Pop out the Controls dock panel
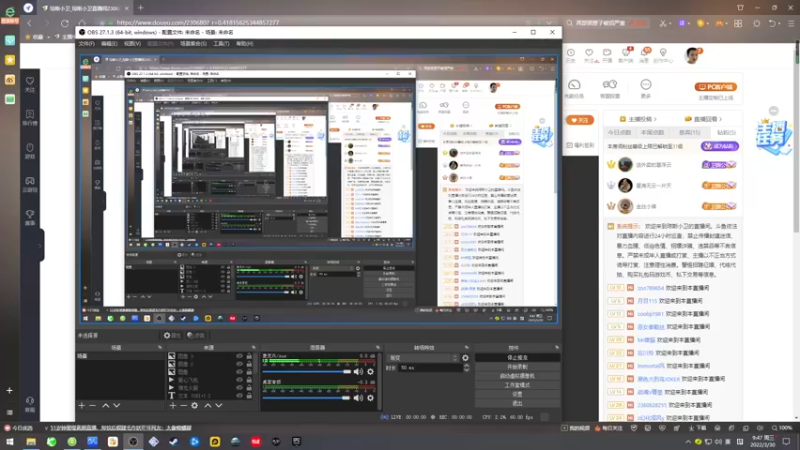Image resolution: width=800 pixels, height=450 pixels. [557, 347]
